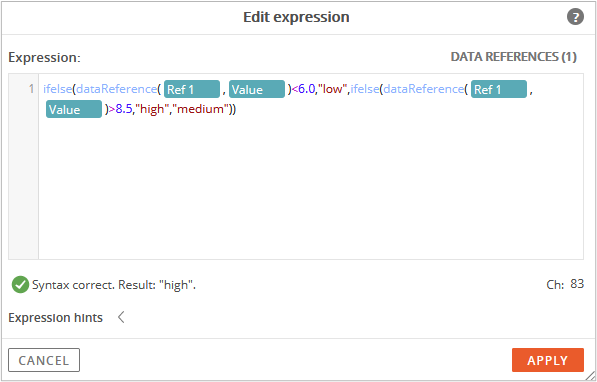
Task: Select the first Value chip after Ref 1
Action: [257, 89]
